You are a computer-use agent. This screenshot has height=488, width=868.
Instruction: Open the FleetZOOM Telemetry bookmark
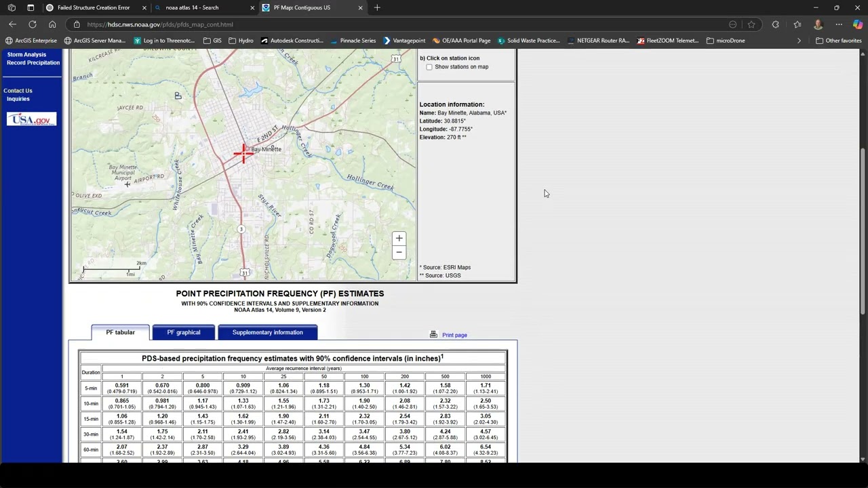(x=668, y=41)
